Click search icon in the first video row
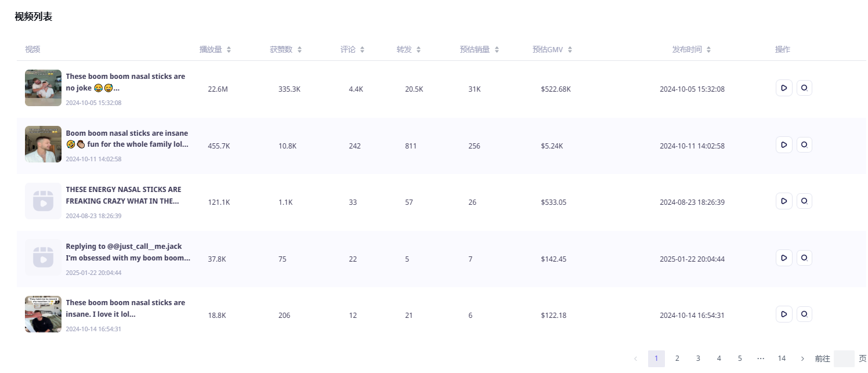 click(804, 88)
